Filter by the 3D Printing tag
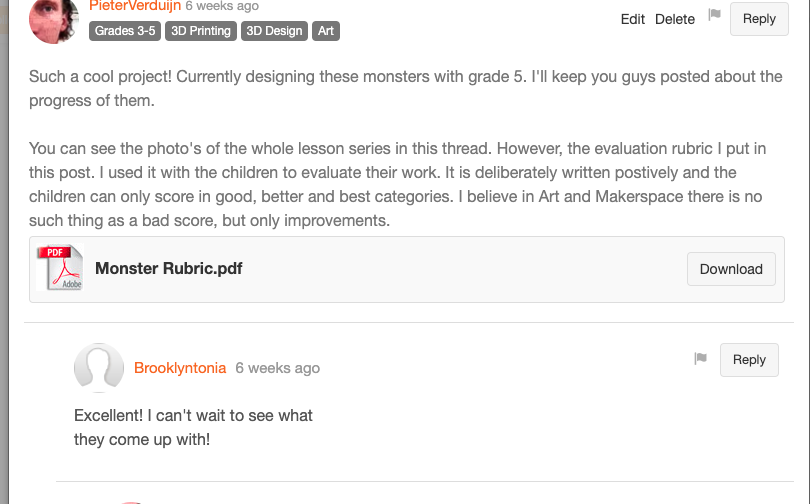The width and height of the screenshot is (810, 504). coord(201,31)
